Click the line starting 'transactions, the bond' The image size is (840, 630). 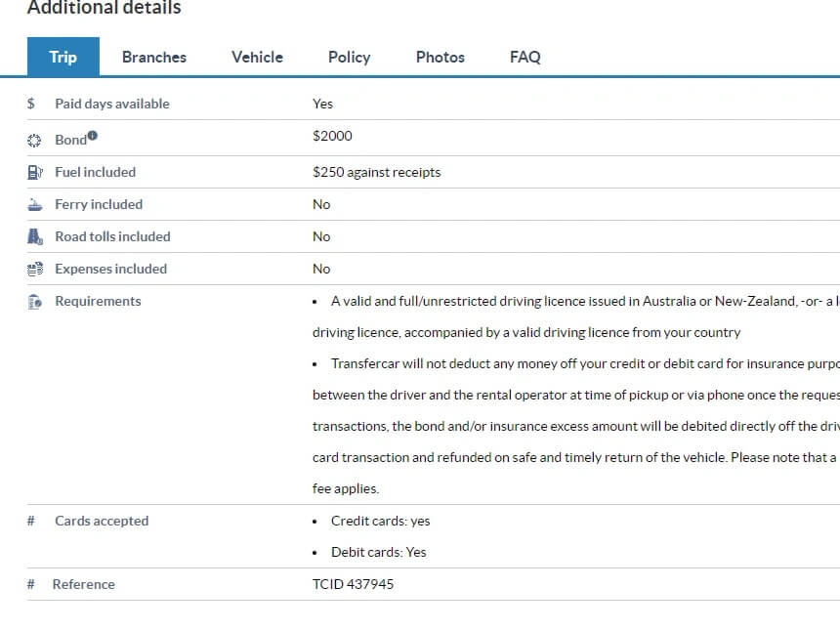pyautogui.click(x=576, y=426)
